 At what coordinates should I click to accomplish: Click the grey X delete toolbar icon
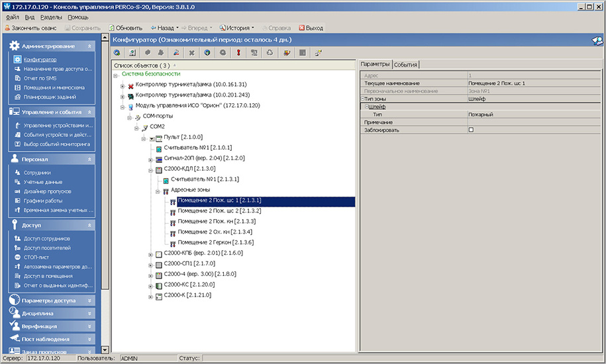click(191, 52)
